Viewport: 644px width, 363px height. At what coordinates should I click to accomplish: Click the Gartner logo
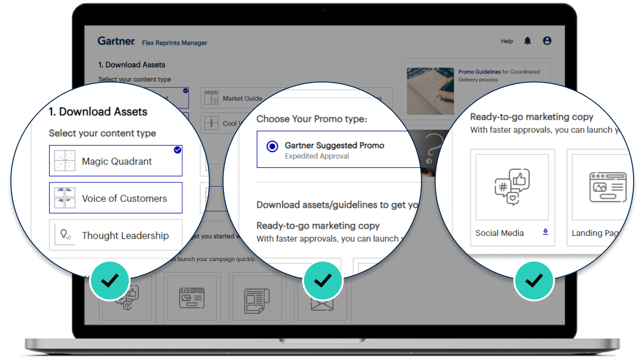coord(116,41)
